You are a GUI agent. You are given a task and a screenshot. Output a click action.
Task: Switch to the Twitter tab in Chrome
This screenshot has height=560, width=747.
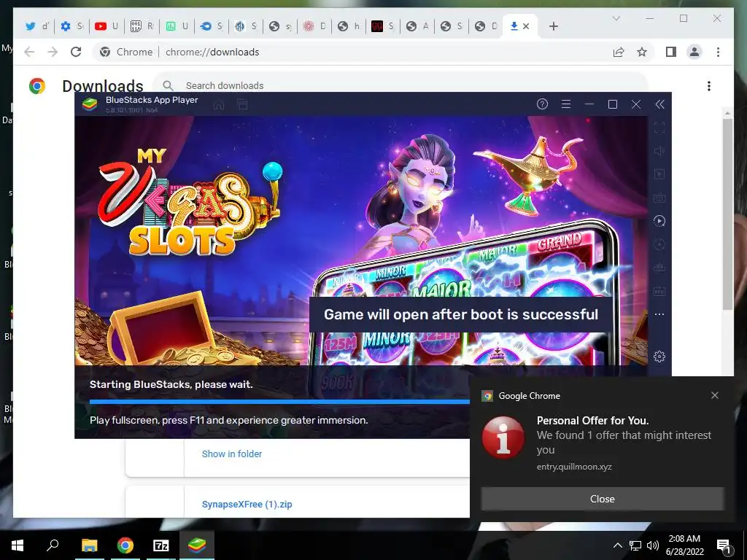pos(36,26)
